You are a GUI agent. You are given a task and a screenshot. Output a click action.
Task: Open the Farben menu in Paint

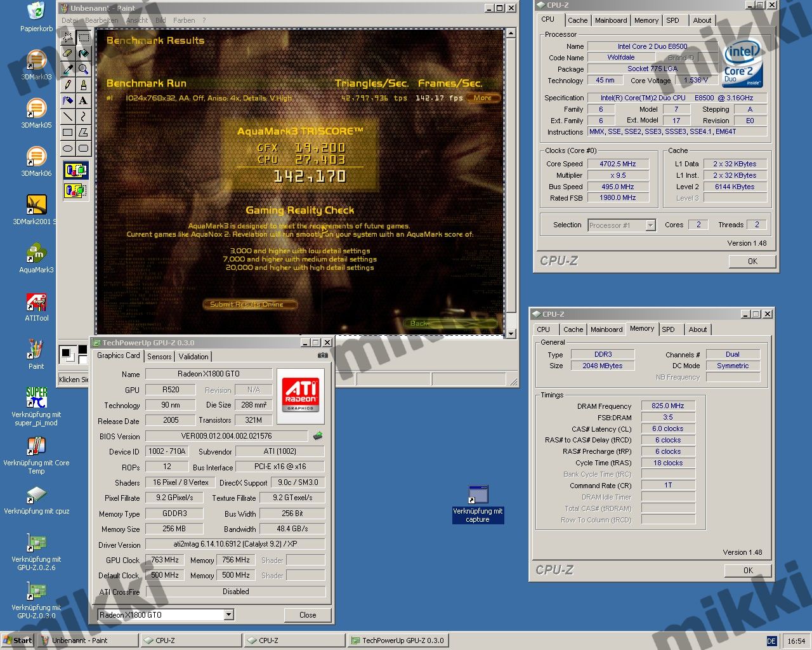(184, 20)
